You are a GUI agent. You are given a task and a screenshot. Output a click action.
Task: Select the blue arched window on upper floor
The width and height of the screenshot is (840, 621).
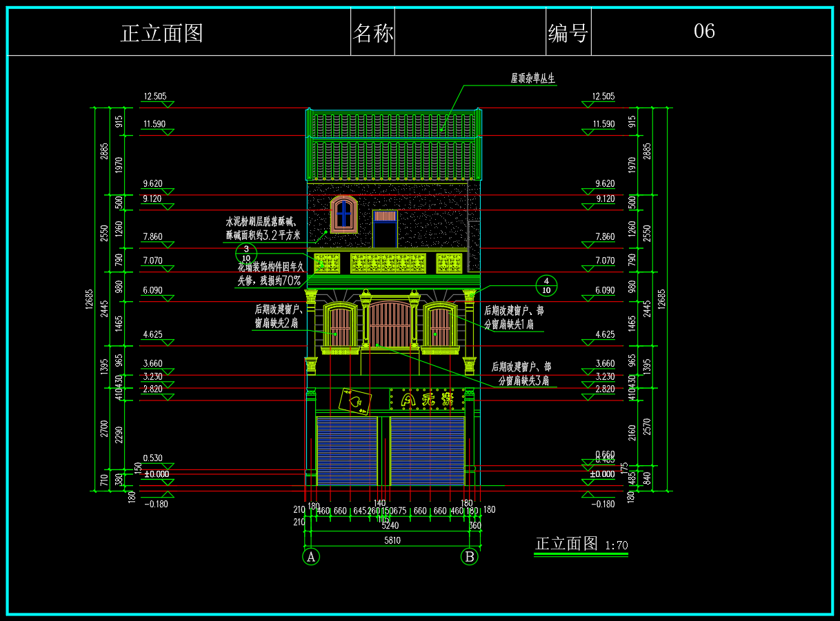[343, 214]
